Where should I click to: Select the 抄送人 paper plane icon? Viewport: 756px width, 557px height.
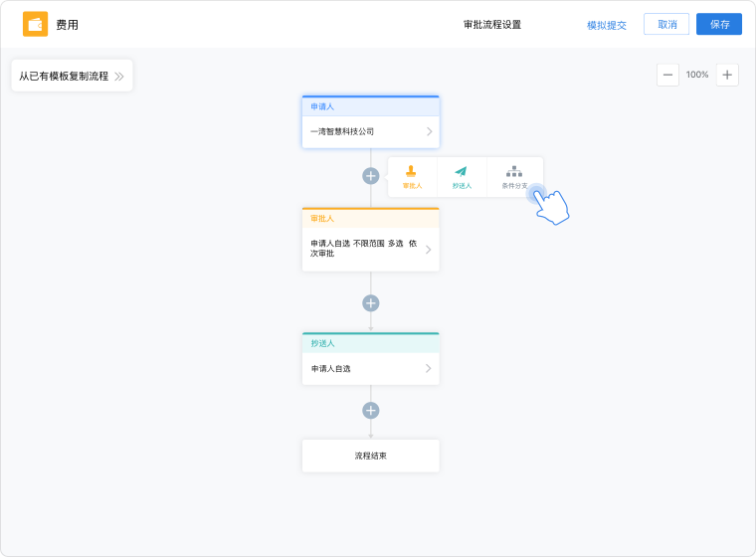click(x=462, y=172)
